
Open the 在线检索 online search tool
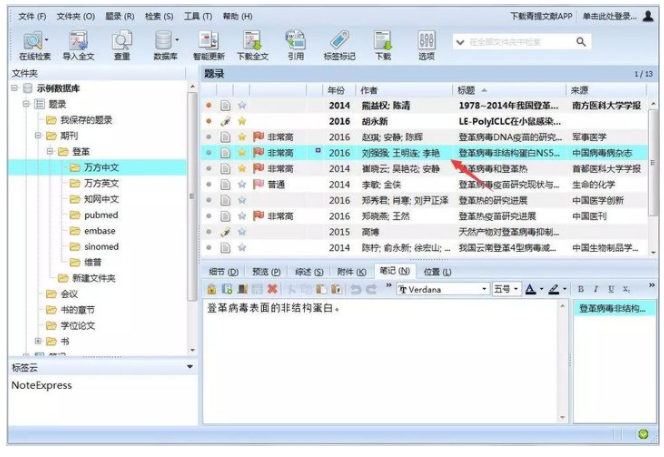pos(34,45)
